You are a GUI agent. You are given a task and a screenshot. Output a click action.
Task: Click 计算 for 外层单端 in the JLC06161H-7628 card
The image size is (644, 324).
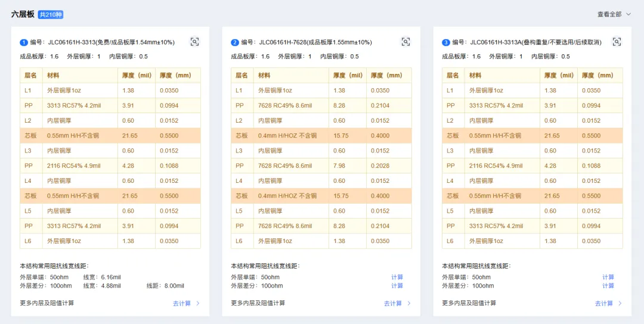point(397,277)
